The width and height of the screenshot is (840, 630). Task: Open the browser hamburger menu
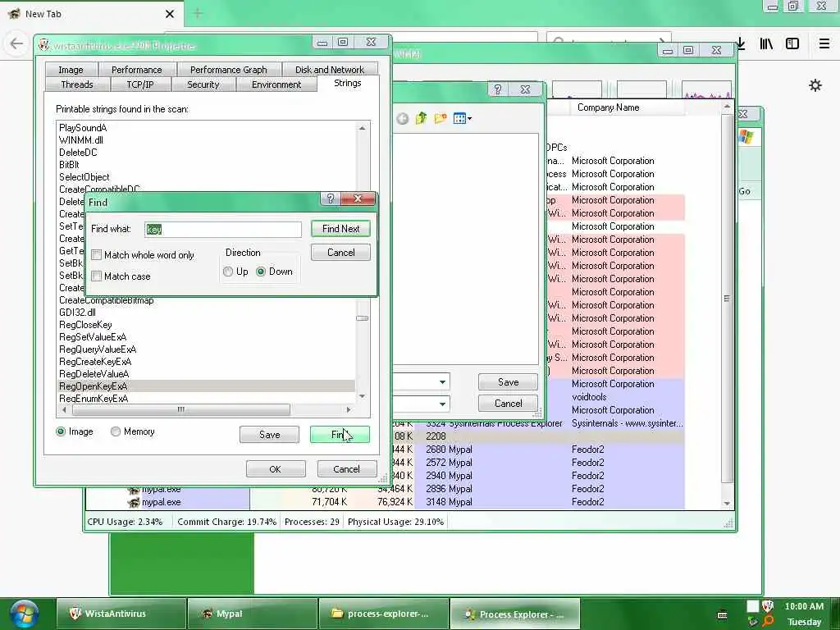[x=824, y=43]
